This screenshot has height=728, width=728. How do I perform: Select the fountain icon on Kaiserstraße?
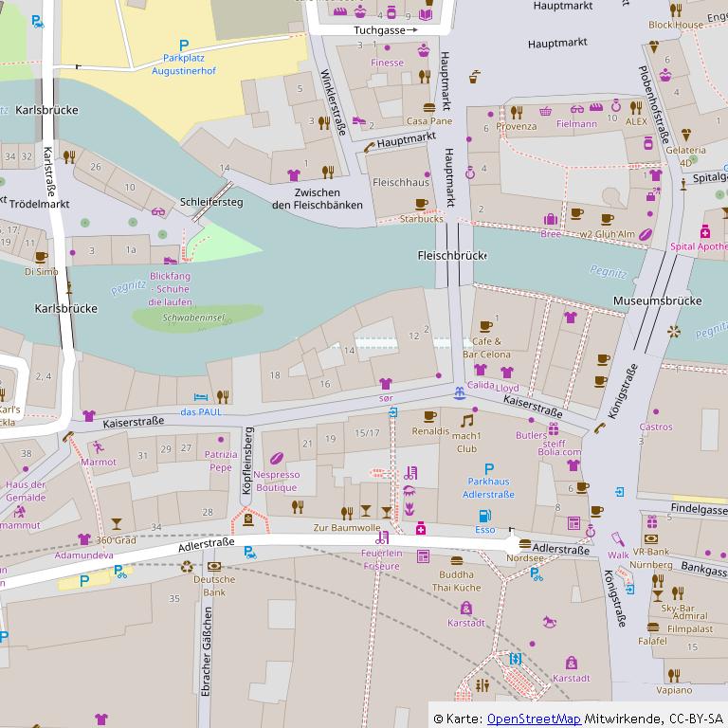(x=460, y=392)
